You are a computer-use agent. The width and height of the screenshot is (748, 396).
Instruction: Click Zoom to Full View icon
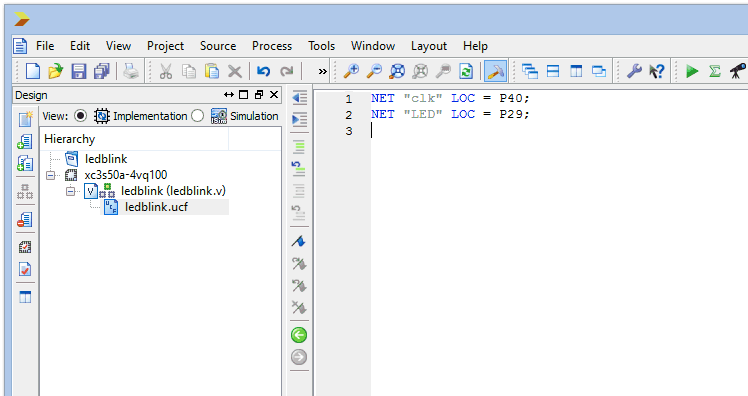coord(397,71)
